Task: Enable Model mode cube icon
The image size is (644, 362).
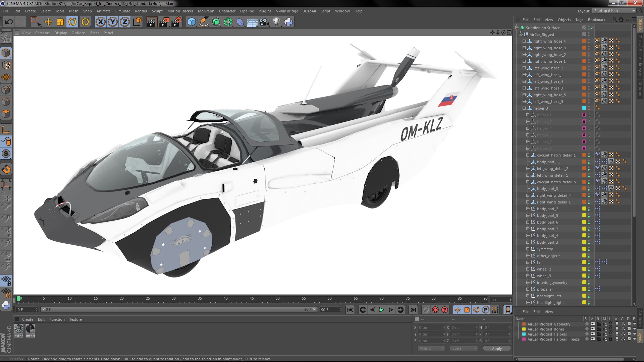Action: pos(6,53)
